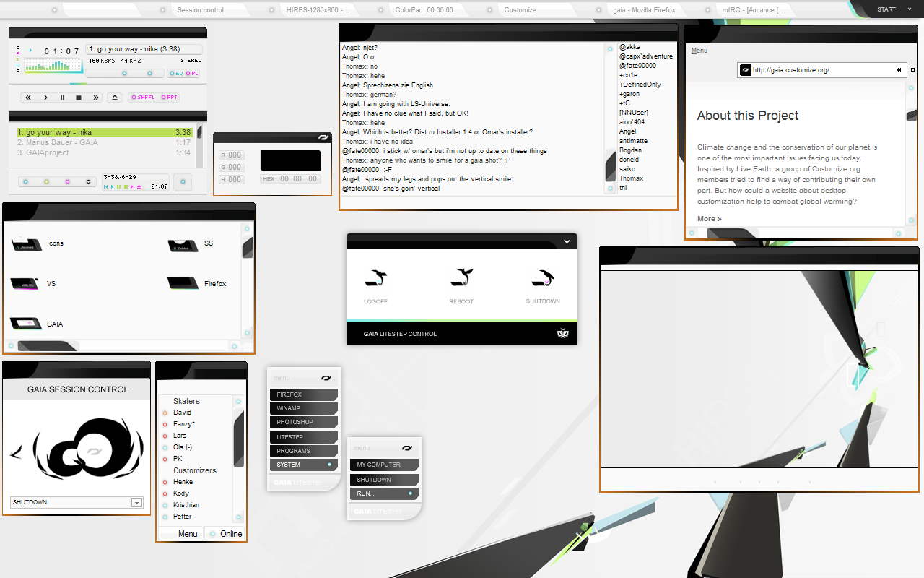The image size is (924, 578).
Task: Select contact Kody in Customizers group
Action: pyautogui.click(x=175, y=493)
